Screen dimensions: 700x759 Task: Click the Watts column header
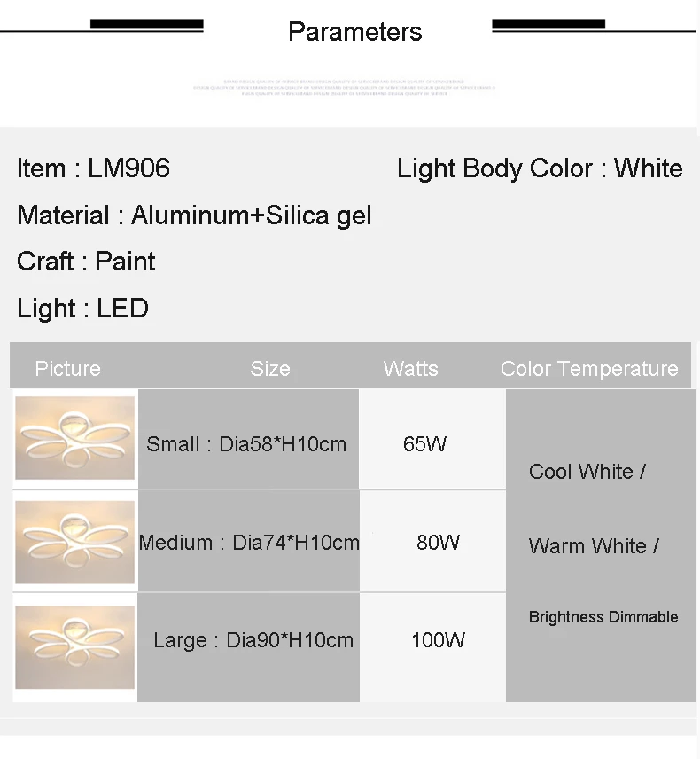pyautogui.click(x=411, y=369)
